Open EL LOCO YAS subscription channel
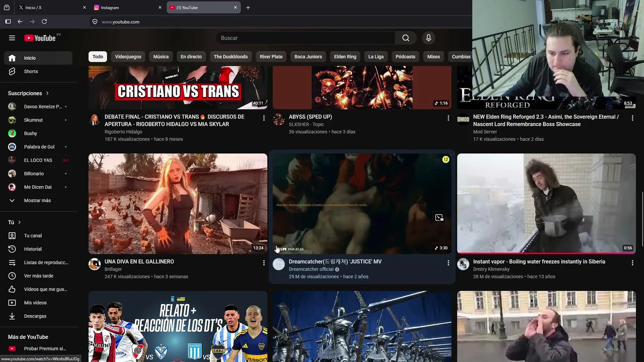This screenshot has width=644, height=362. tap(38, 160)
